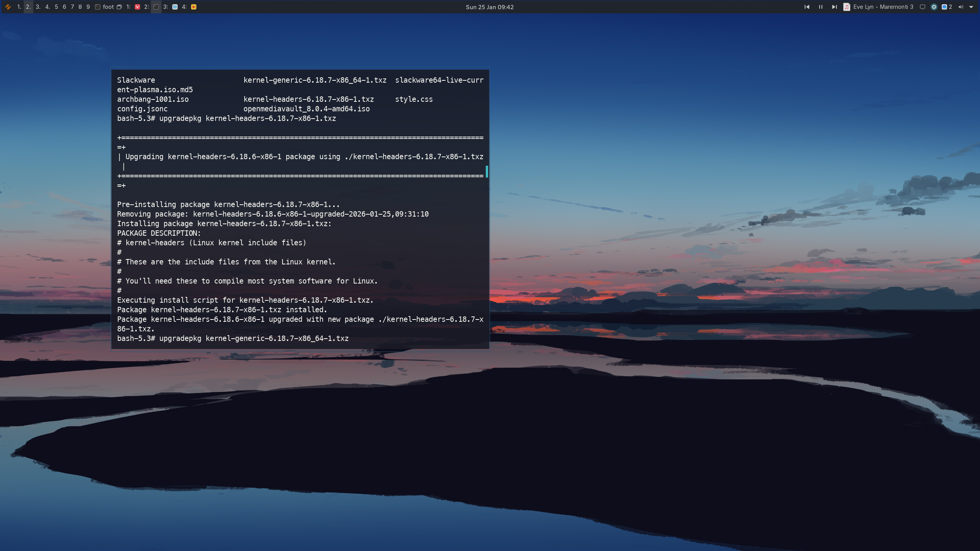Screen dimensions: 980x551
Task: Click the window layout icon beside foot
Action: pos(119,7)
